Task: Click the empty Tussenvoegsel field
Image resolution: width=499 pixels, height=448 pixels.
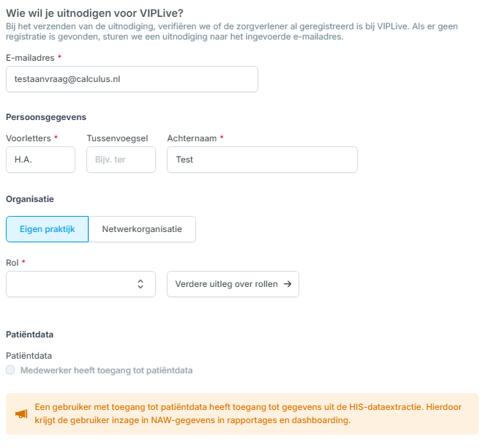Action: point(121,160)
